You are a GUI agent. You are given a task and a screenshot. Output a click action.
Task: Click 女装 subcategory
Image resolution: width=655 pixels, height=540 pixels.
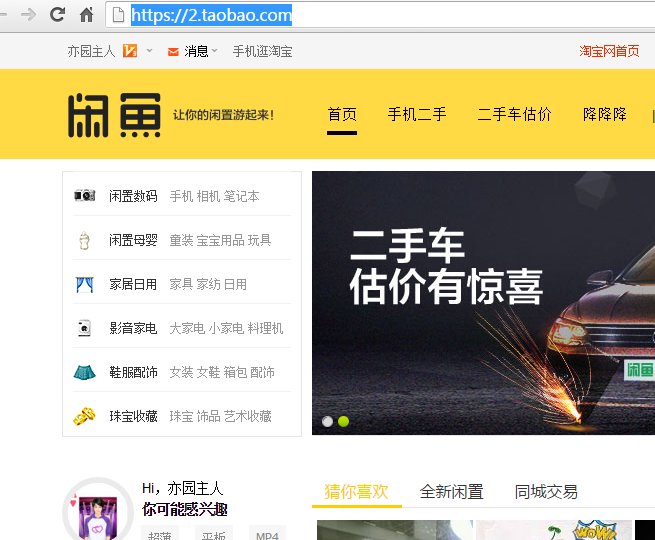click(181, 372)
